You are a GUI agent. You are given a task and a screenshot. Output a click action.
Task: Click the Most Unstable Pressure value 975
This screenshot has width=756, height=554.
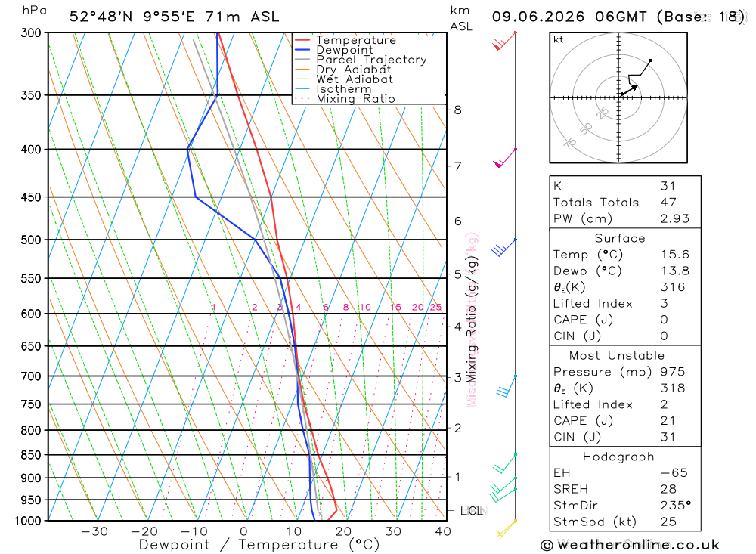point(673,372)
